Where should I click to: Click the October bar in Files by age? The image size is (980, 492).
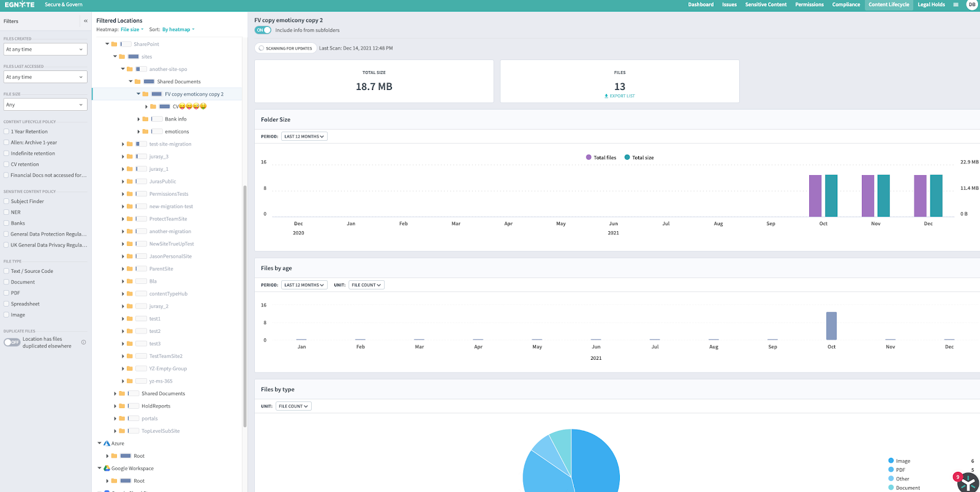point(831,326)
